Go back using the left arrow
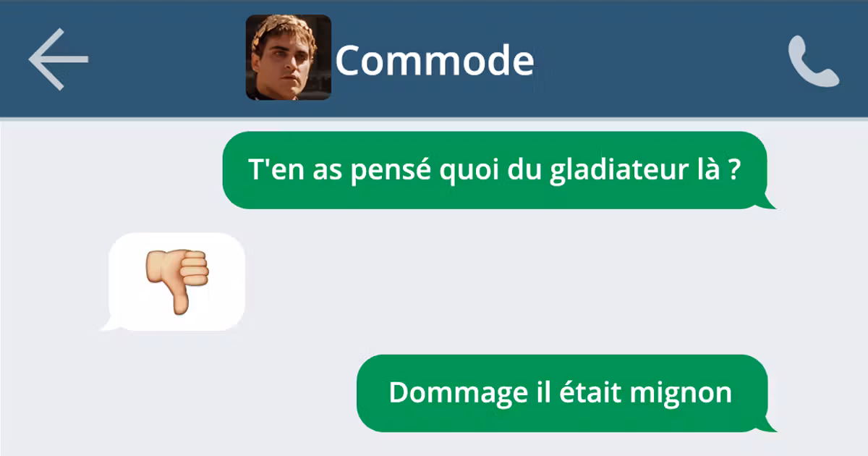This screenshot has width=868, height=456. (x=59, y=59)
